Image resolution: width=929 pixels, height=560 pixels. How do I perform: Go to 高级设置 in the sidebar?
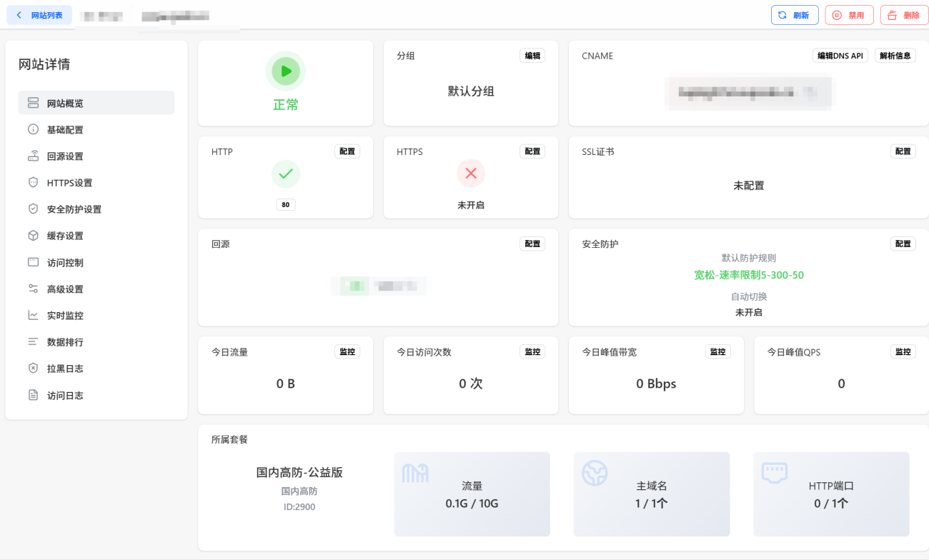[65, 289]
